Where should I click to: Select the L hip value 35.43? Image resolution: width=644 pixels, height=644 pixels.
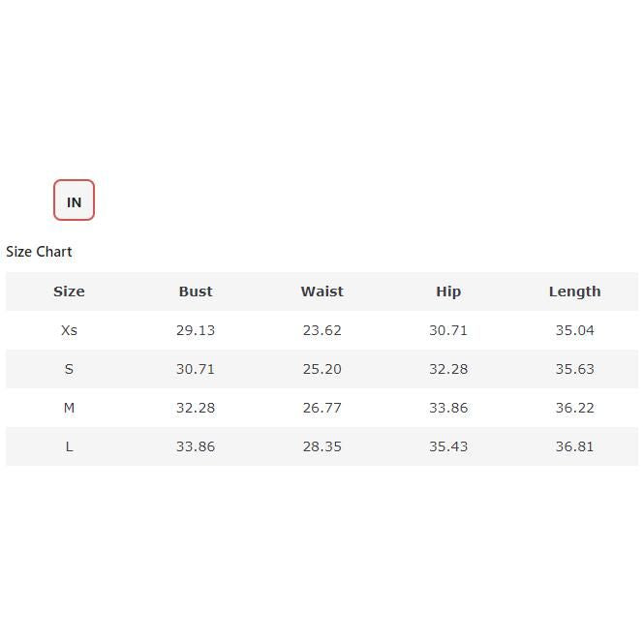448,446
